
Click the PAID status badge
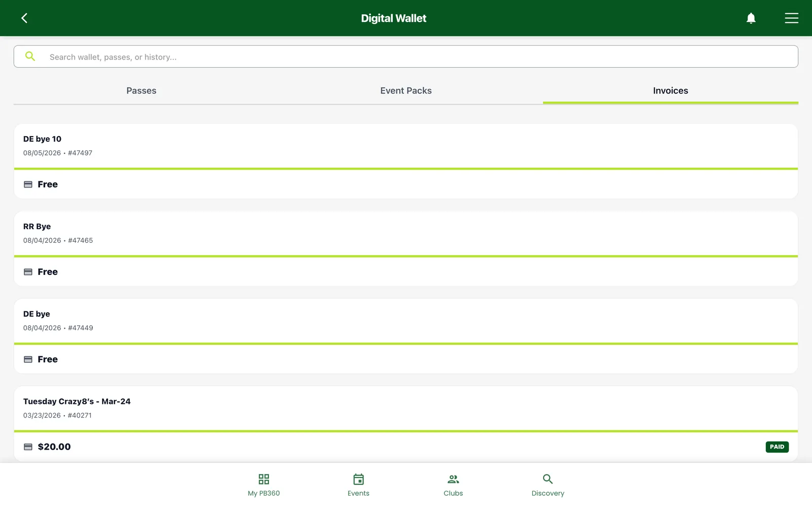(777, 447)
